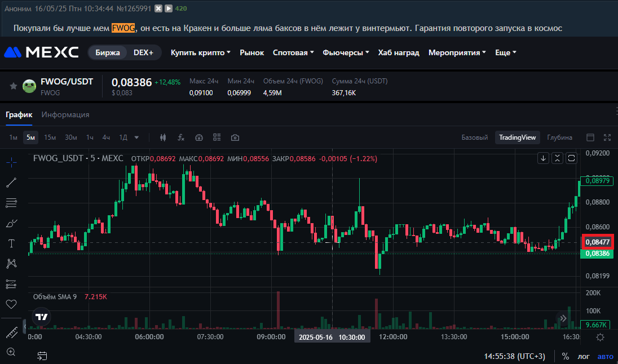Select the trend line drawing tool
Viewport: 618px width, 364px height.
pos(11,183)
